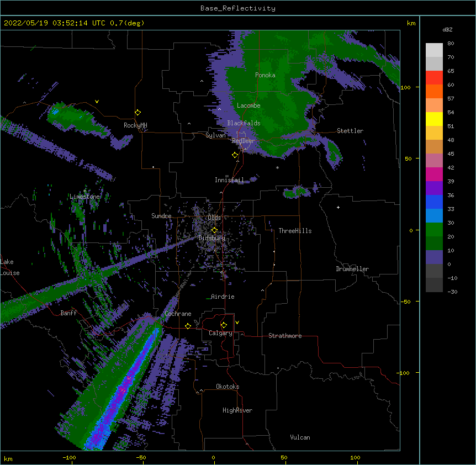Click the Airdrie city label
476x465 pixels.
223,297
